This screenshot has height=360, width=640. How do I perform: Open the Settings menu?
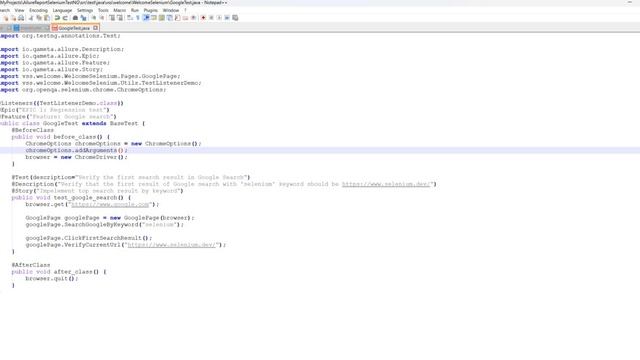(x=85, y=10)
